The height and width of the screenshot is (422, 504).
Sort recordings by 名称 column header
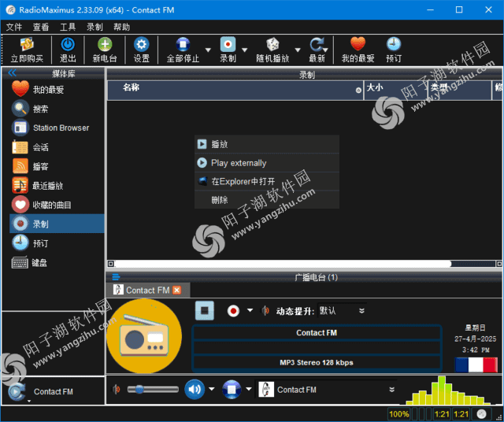click(235, 90)
